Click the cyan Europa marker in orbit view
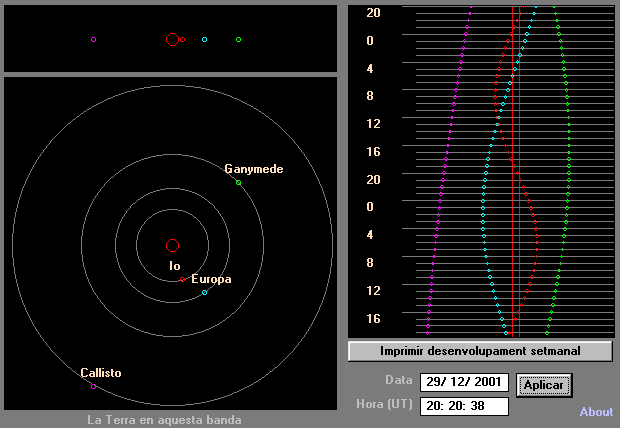620x428 pixels. pyautogui.click(x=204, y=293)
